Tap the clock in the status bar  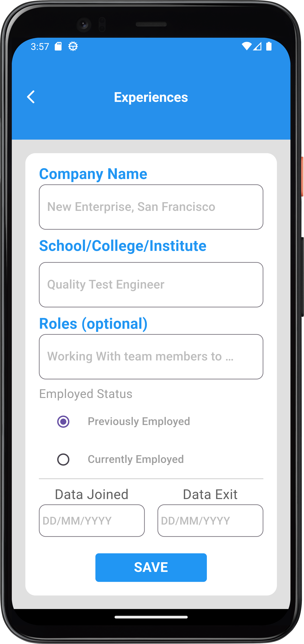click(40, 46)
